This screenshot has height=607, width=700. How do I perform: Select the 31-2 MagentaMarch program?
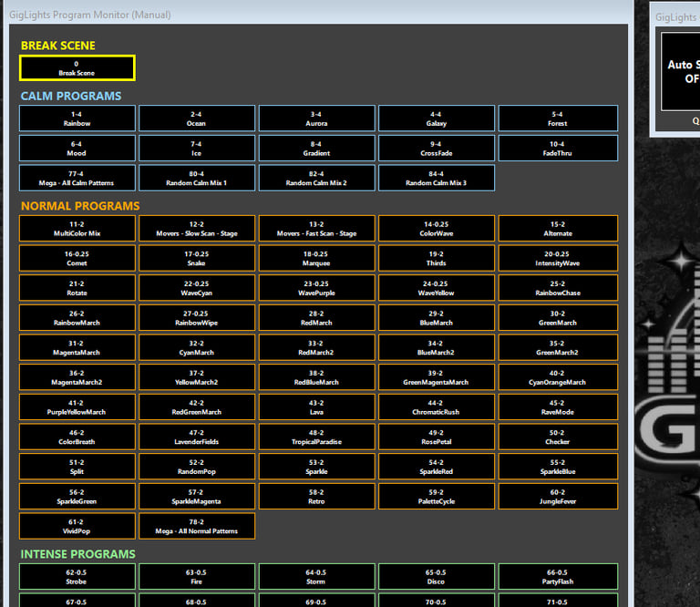tap(77, 347)
